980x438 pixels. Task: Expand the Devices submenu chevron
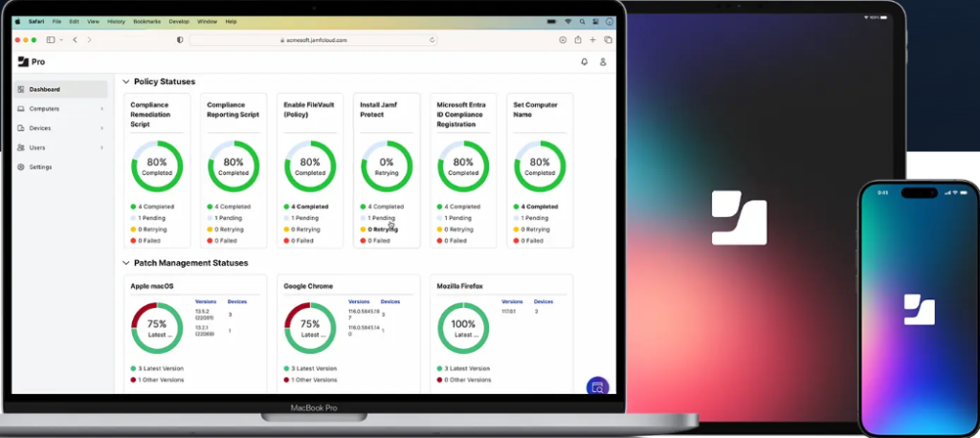(101, 128)
